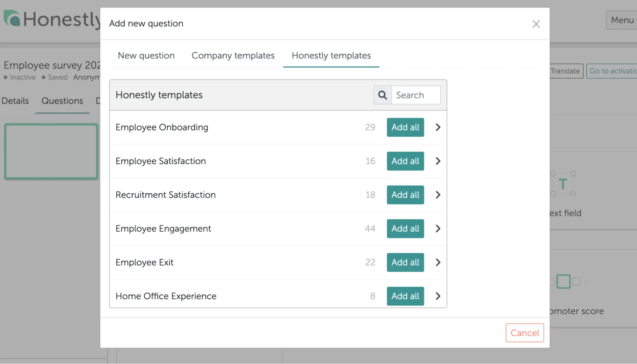This screenshot has width=637, height=364.
Task: Expand the Home Office Experience template details
Action: click(x=438, y=296)
